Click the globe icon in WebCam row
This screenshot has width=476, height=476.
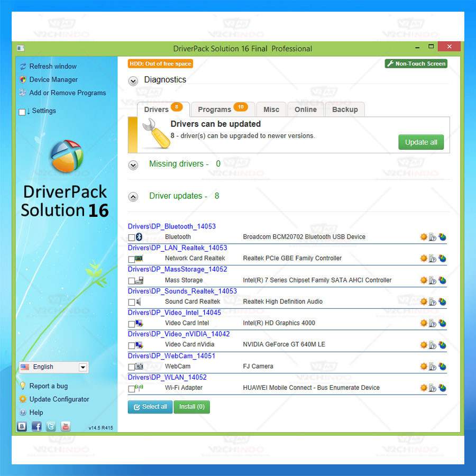(x=442, y=367)
